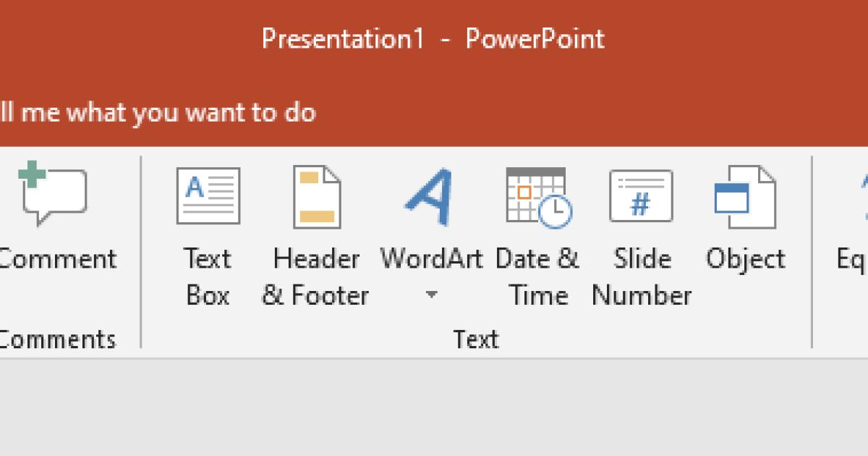This screenshot has width=868, height=456.
Task: Open the WordArt styles dropdown arrow
Action: point(432,295)
